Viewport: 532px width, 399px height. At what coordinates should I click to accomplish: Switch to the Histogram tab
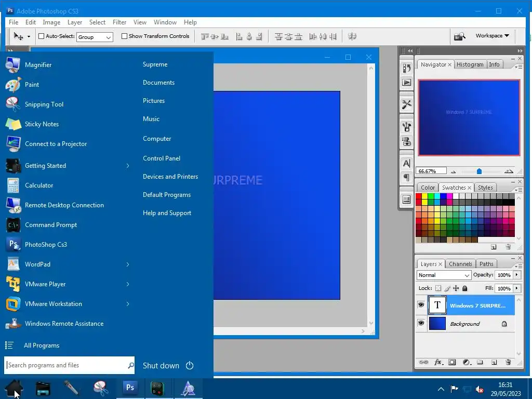click(470, 64)
